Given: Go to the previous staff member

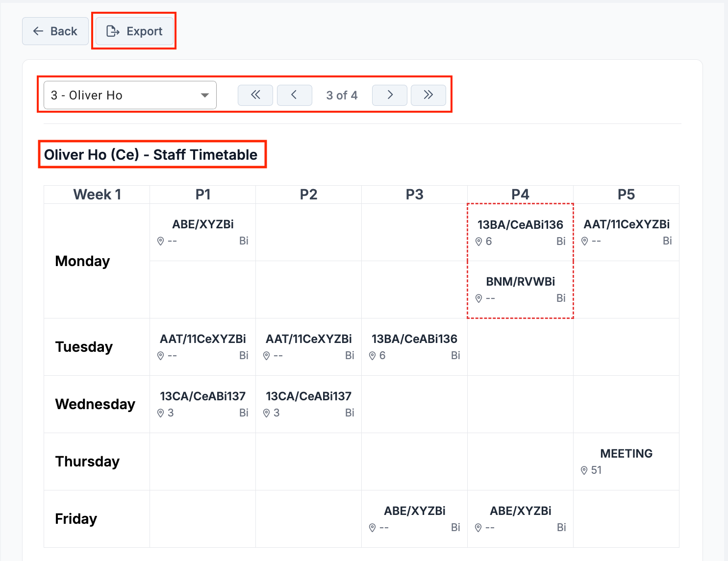Looking at the screenshot, I should pyautogui.click(x=294, y=95).
